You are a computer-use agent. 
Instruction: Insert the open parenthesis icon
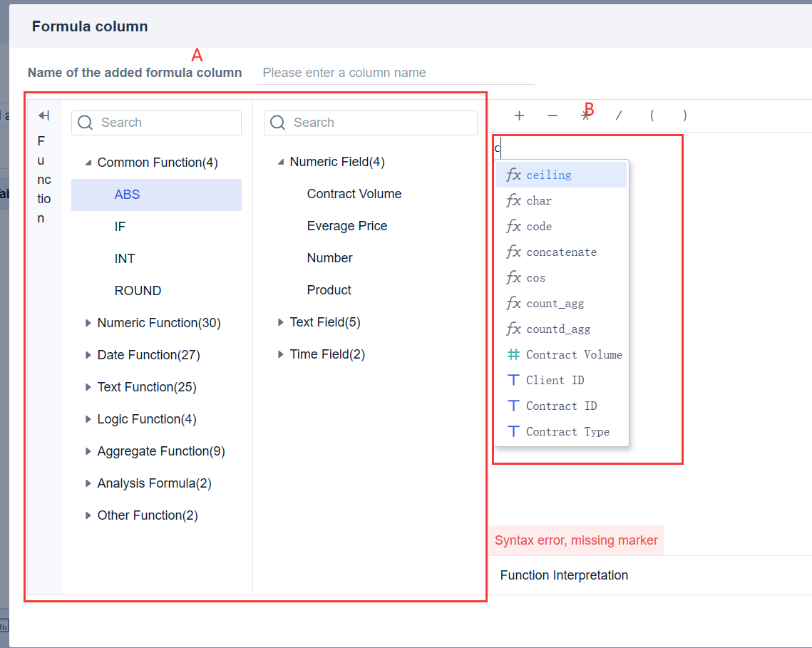point(652,115)
